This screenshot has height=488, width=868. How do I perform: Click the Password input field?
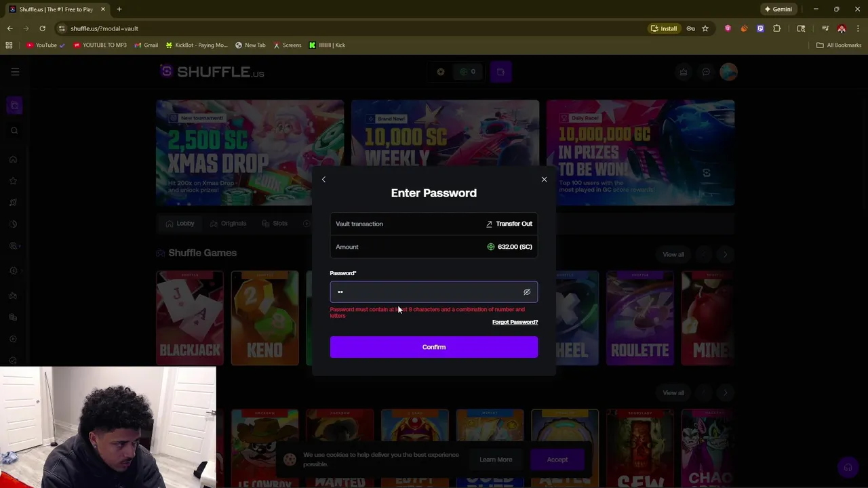[x=434, y=292]
